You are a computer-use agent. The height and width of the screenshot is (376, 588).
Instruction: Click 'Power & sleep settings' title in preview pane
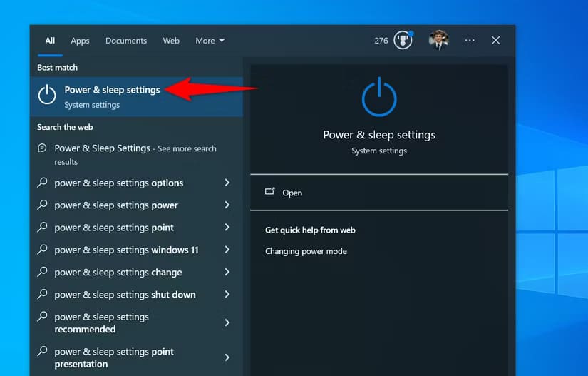379,135
